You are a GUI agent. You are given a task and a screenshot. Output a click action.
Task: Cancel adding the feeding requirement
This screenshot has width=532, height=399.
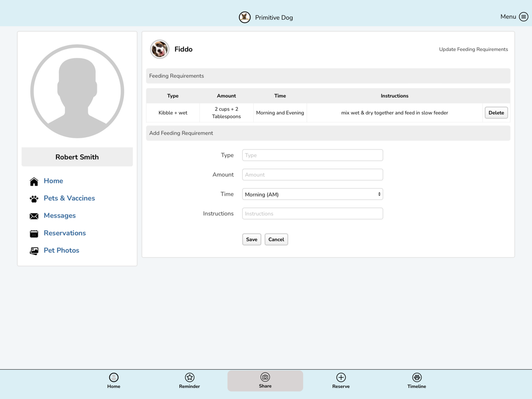click(276, 239)
